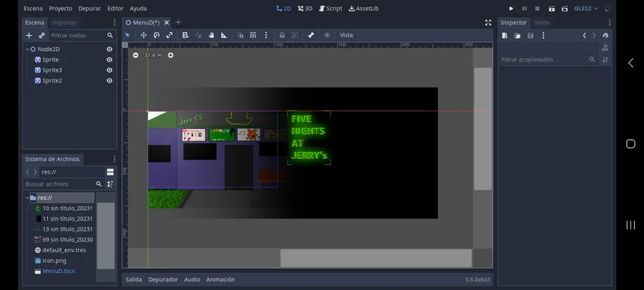Viewport: 644px width, 290px height.
Task: Go forward in filesystem history
Action: (x=35, y=172)
